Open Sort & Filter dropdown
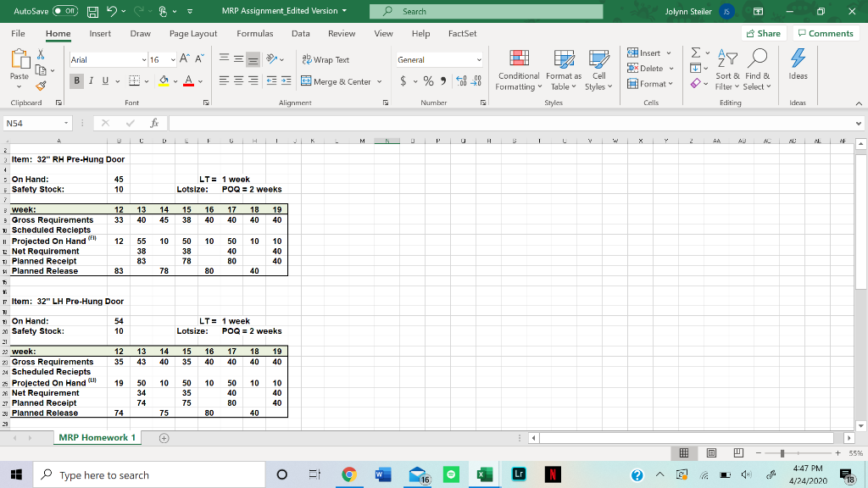Image resolution: width=868 pixels, height=488 pixels. 727,70
